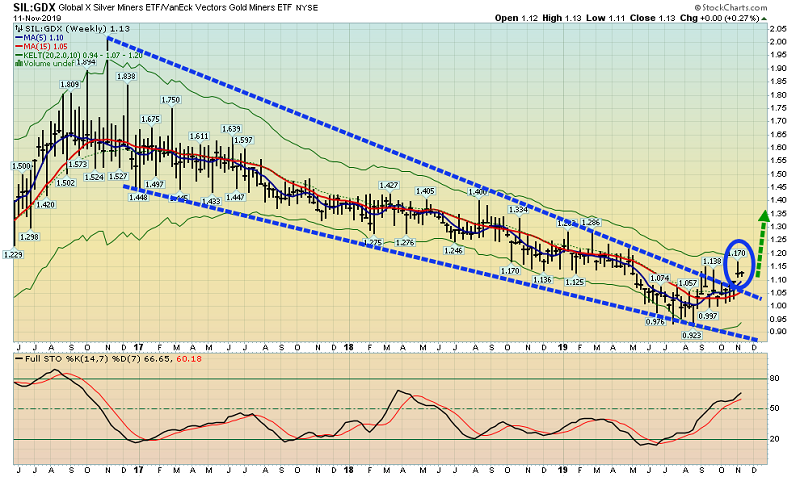Click the 1.229 price label at chart start

[12, 255]
